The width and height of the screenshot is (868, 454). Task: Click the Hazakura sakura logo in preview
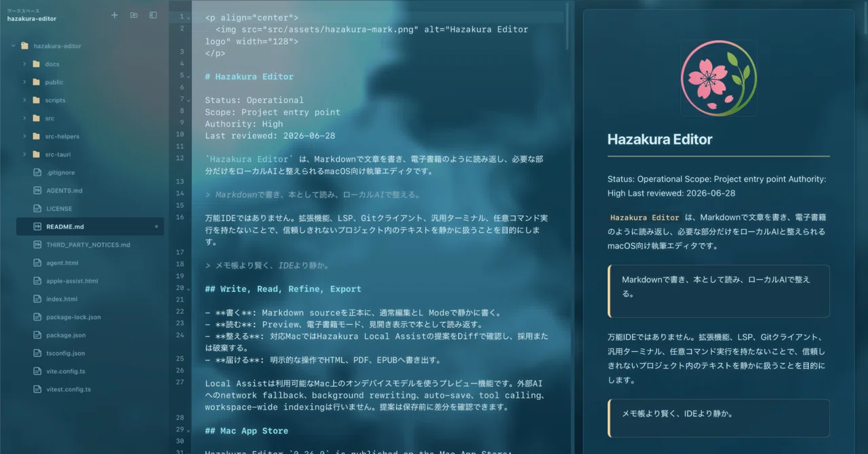coord(719,78)
